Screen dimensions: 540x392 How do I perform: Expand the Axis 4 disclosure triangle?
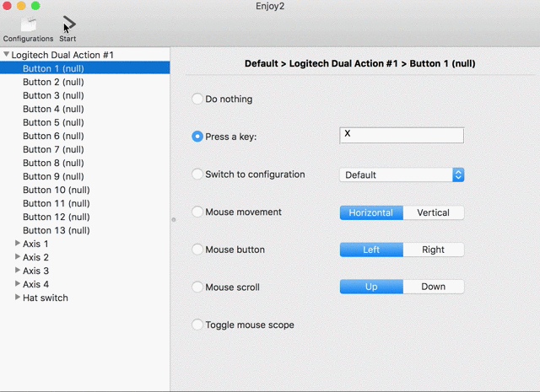[x=18, y=283]
